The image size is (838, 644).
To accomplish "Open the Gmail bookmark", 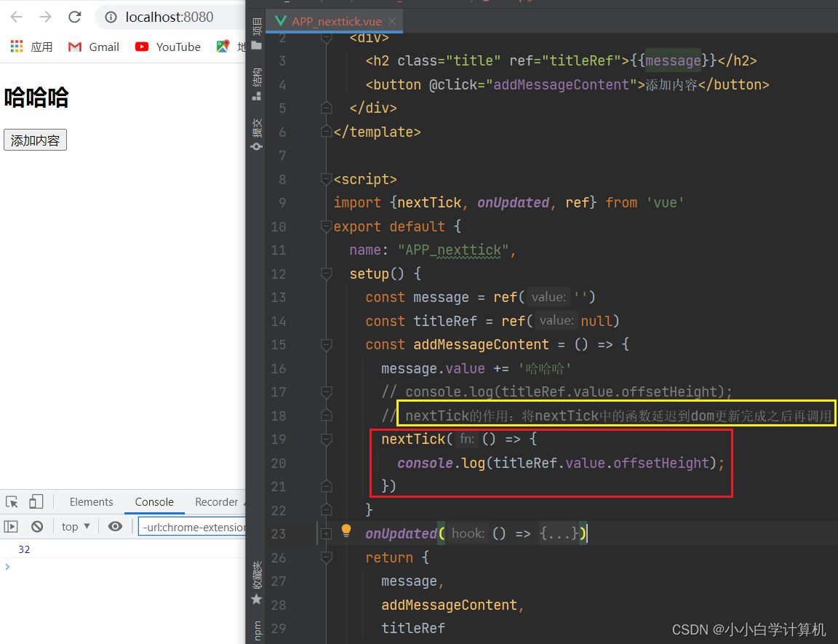I will pyautogui.click(x=94, y=47).
